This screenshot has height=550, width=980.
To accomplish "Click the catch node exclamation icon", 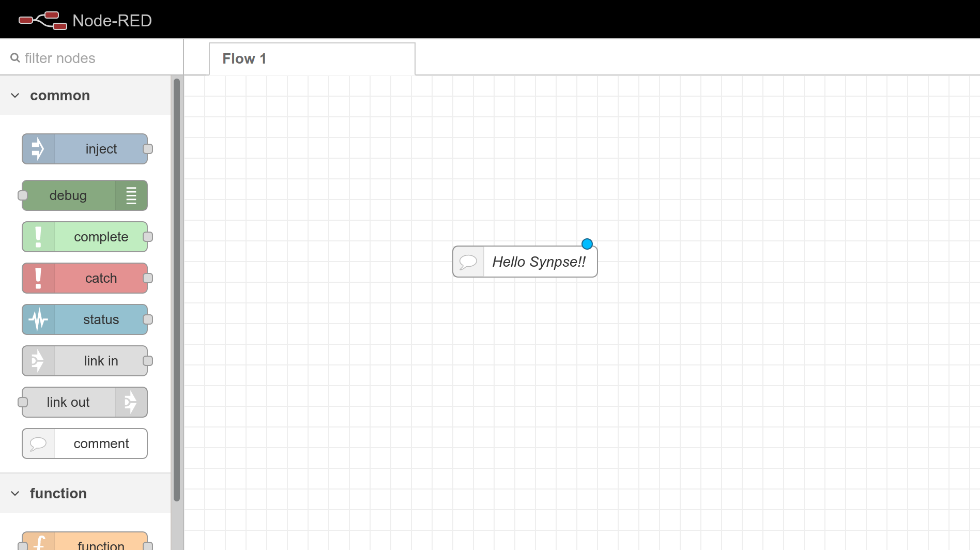I will (38, 278).
